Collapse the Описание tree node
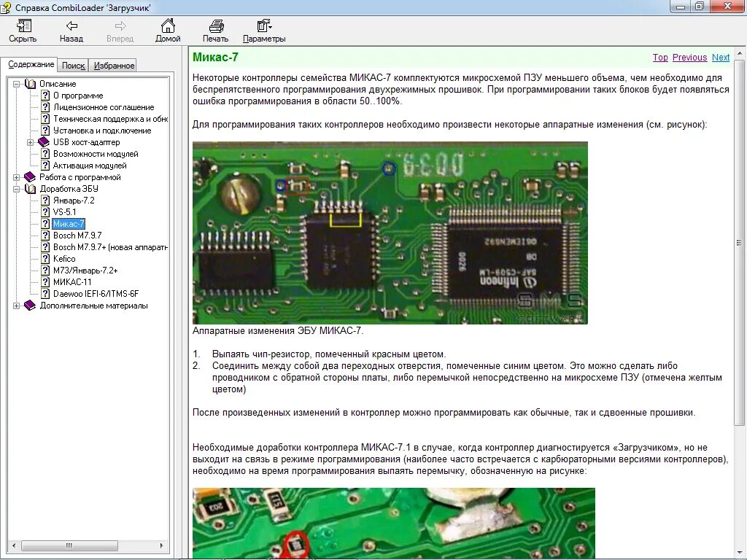 [x=16, y=84]
